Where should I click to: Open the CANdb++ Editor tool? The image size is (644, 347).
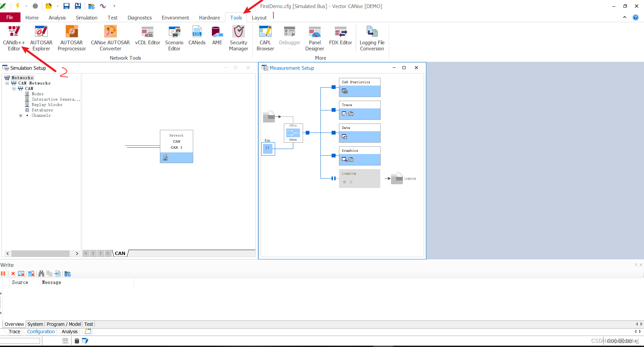pyautogui.click(x=14, y=38)
